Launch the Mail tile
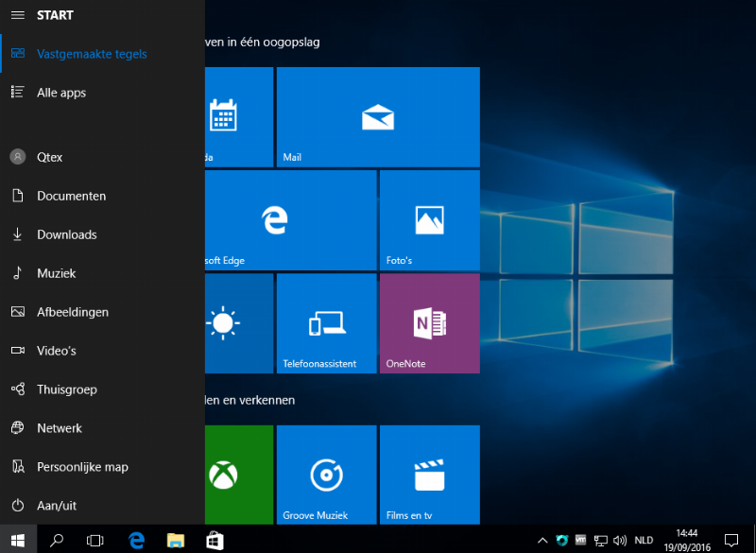 (377, 117)
